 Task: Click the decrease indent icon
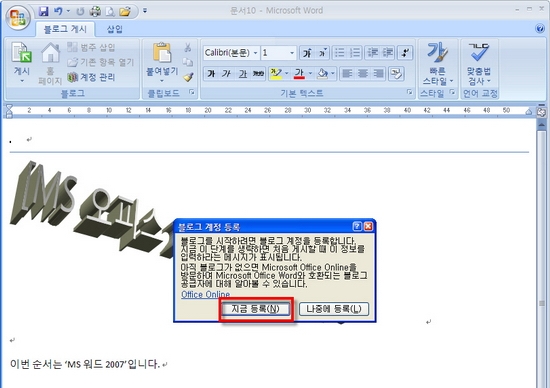coord(372,53)
